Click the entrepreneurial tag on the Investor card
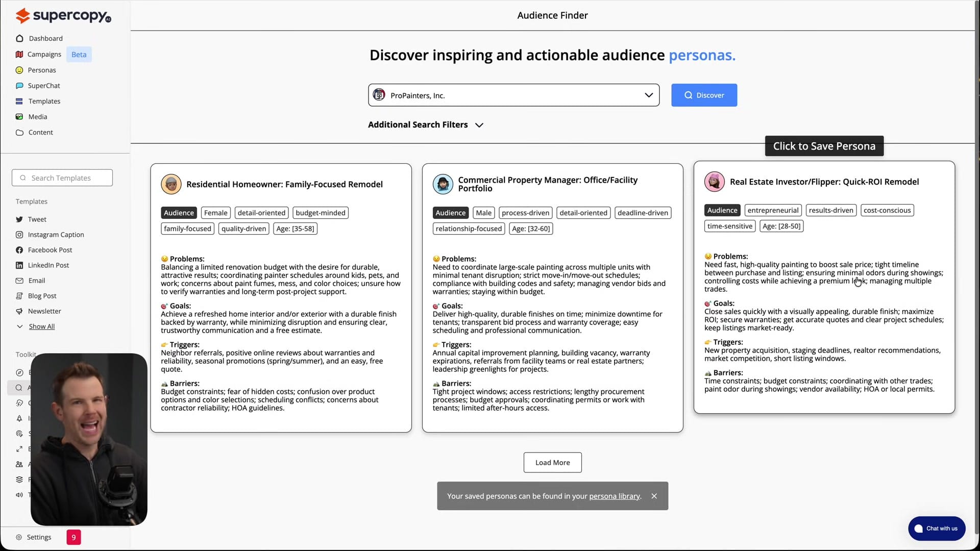Viewport: 980px width, 551px height. coord(773,210)
